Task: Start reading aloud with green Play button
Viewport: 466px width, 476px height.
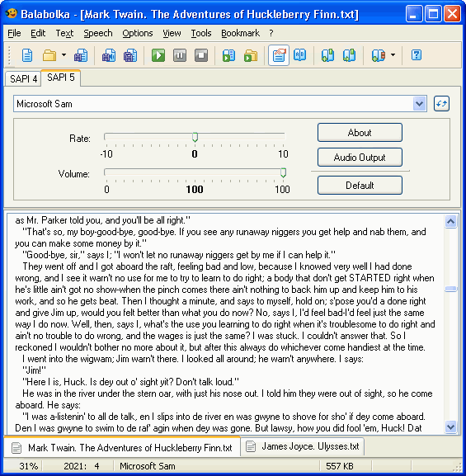Action: (158, 55)
